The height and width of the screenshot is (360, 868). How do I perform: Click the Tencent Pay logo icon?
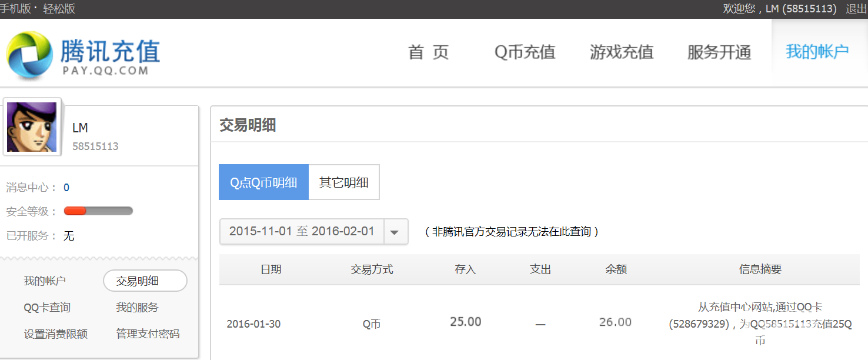coord(29,55)
